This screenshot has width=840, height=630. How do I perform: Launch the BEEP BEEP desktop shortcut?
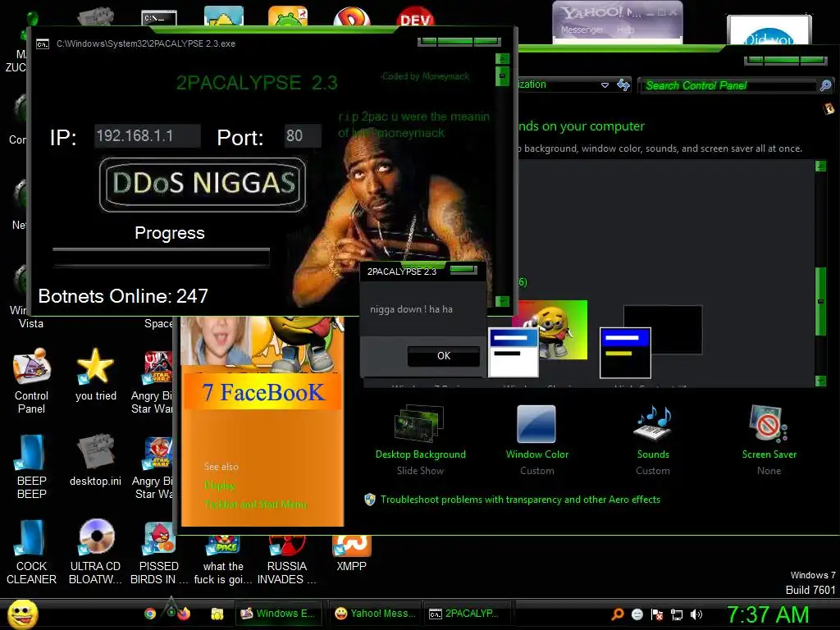pos(32,466)
